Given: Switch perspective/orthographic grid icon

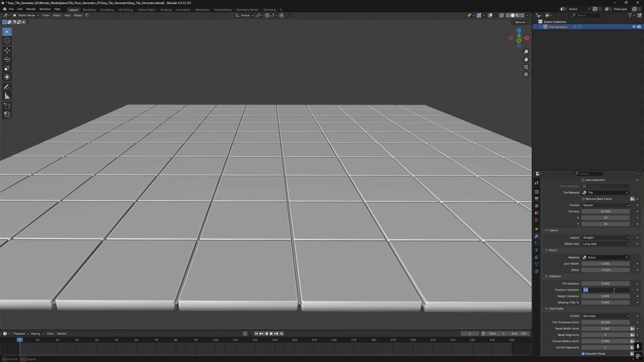Looking at the screenshot, I should pyautogui.click(x=526, y=74).
